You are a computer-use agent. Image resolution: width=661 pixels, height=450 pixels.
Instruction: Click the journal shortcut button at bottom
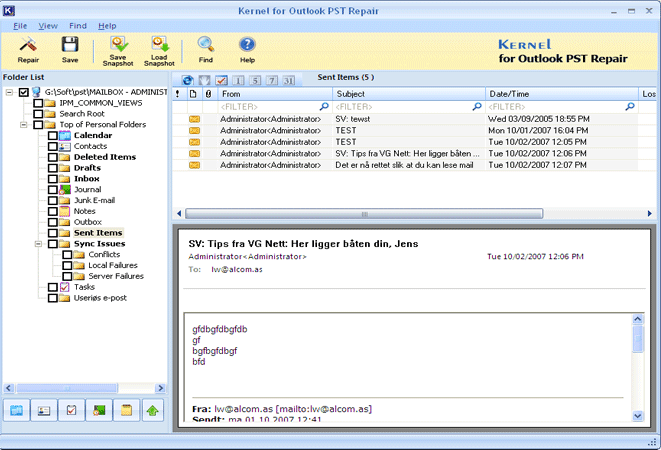tap(99, 410)
